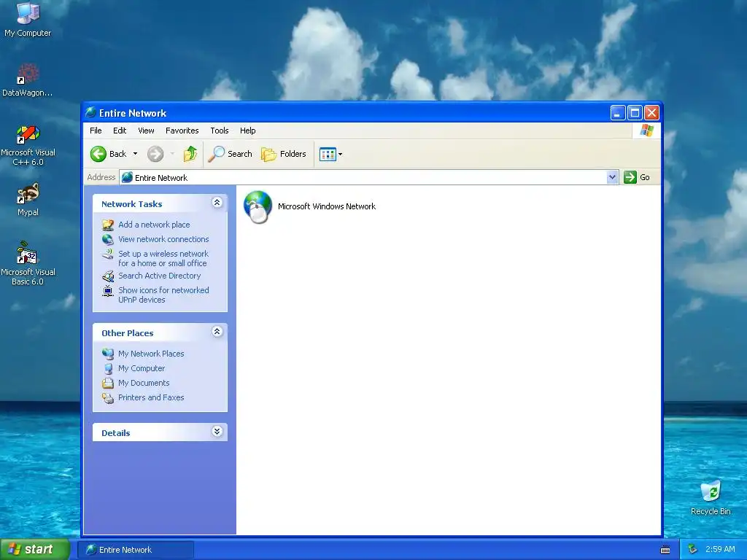Open the Edit menu
This screenshot has height=560, width=747.
pyautogui.click(x=120, y=131)
